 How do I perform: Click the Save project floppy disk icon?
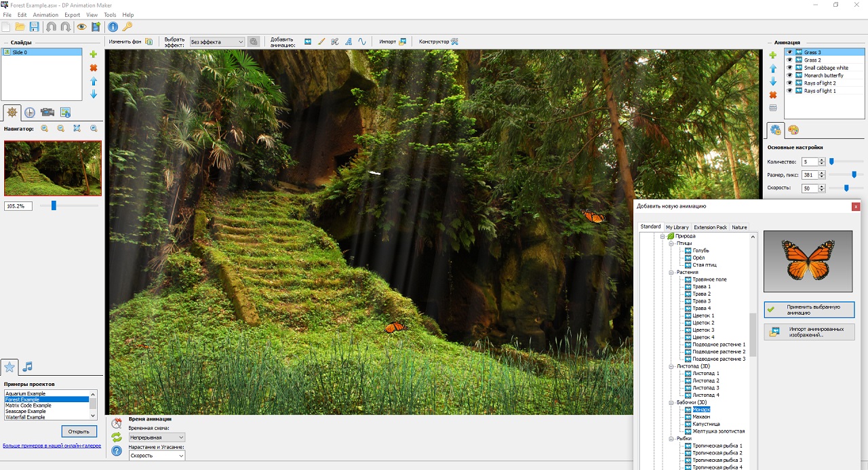click(34, 27)
